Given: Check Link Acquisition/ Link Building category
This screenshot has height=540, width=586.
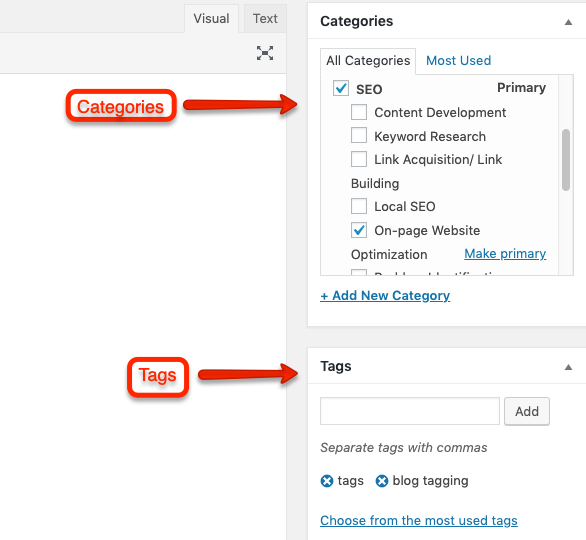Looking at the screenshot, I should (x=359, y=159).
